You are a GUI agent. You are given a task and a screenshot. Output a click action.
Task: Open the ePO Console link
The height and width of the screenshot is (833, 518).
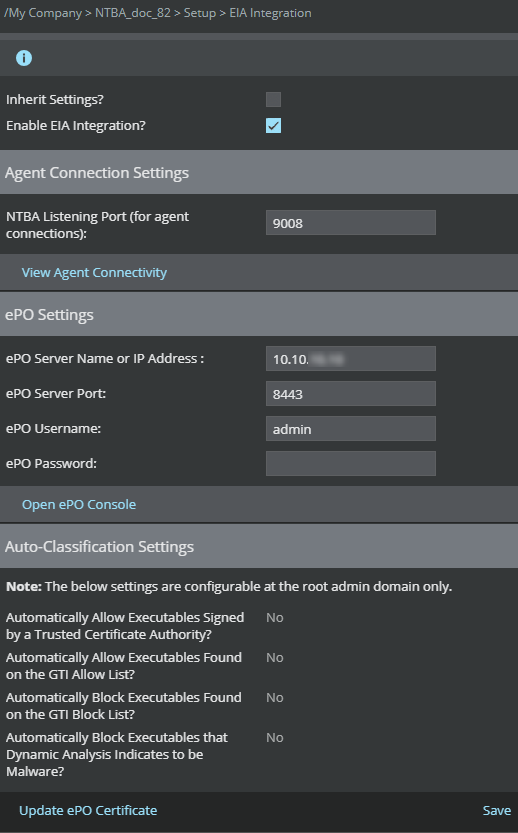tap(79, 504)
